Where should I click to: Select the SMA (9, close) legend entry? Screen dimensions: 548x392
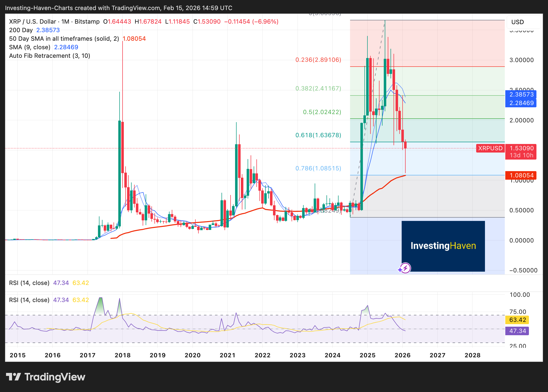pyautogui.click(x=30, y=47)
